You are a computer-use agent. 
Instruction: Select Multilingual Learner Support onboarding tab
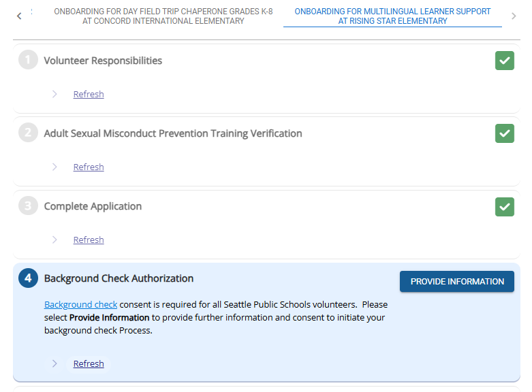click(392, 16)
